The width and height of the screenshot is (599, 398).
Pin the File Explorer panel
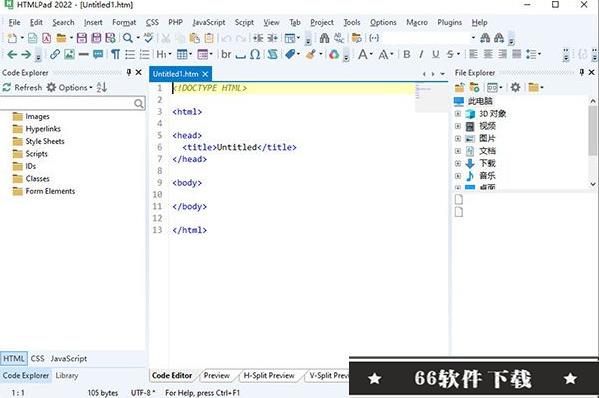(581, 72)
